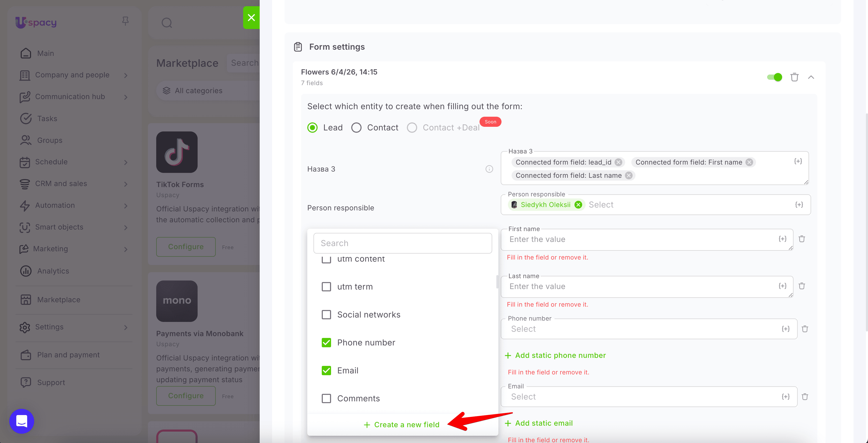
Task: Delete the Flowers form with trash icon
Action: [795, 77]
